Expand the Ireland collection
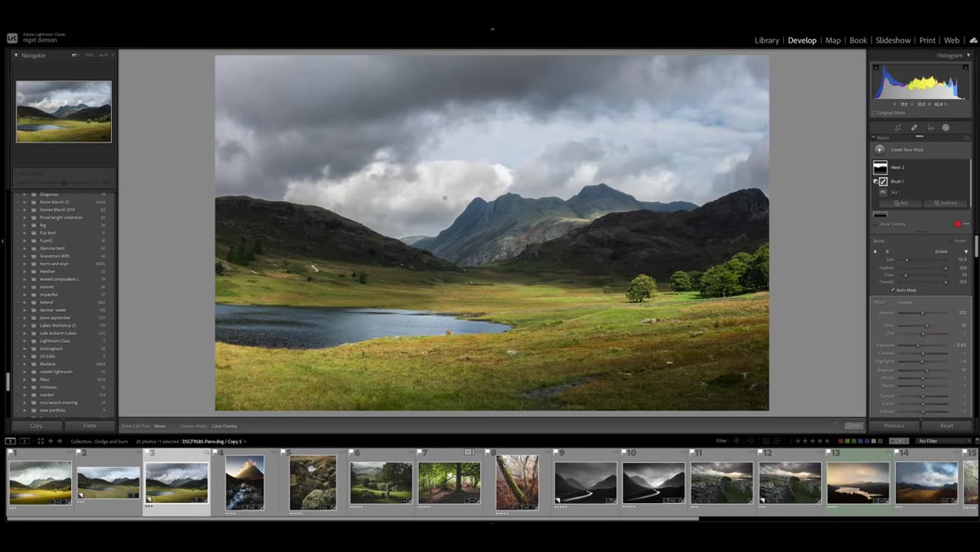This screenshot has height=552, width=980. pos(24,302)
